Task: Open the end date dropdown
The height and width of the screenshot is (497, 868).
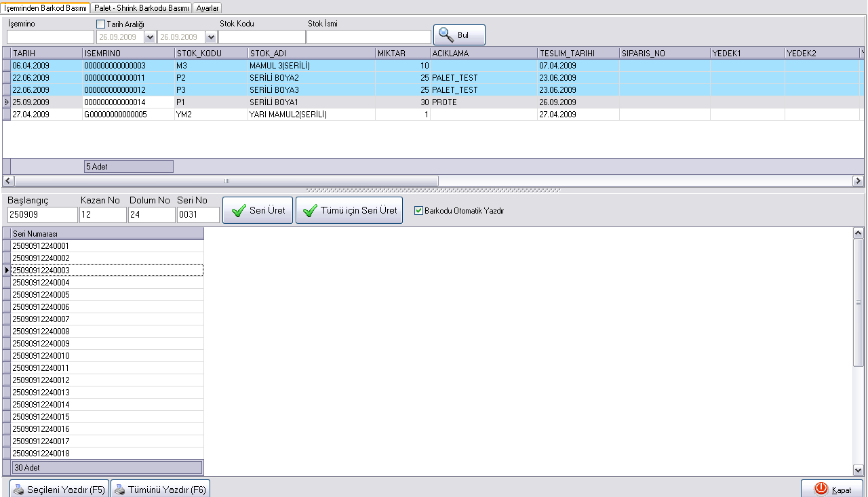Action: pos(210,37)
